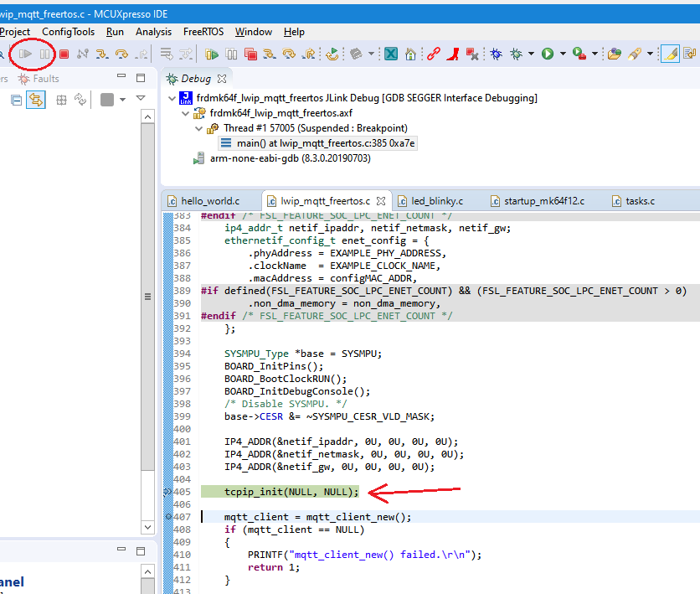
Task: Click the teal X MCUXpresso icon
Action: coord(391,54)
